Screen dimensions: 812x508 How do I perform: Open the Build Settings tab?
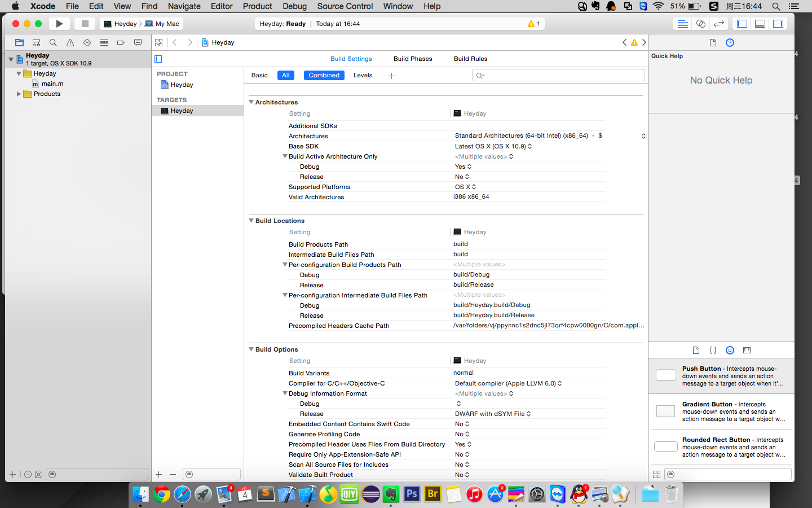click(x=351, y=59)
